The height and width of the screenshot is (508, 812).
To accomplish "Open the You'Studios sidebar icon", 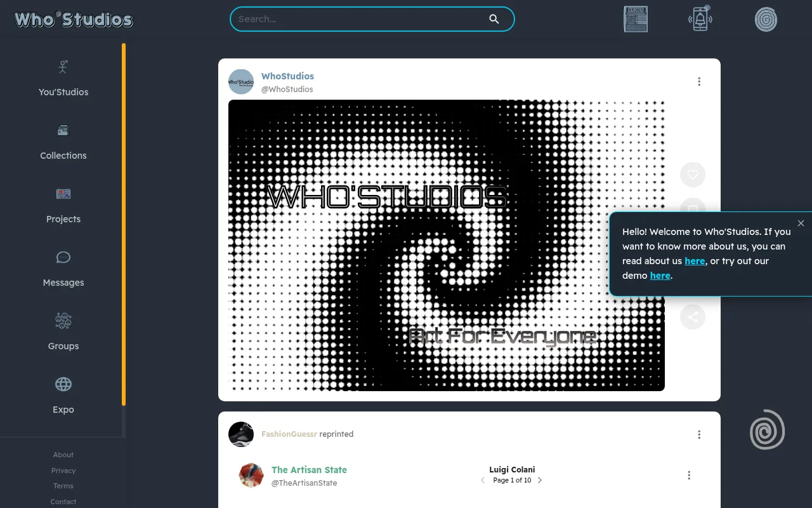I will pyautogui.click(x=63, y=67).
